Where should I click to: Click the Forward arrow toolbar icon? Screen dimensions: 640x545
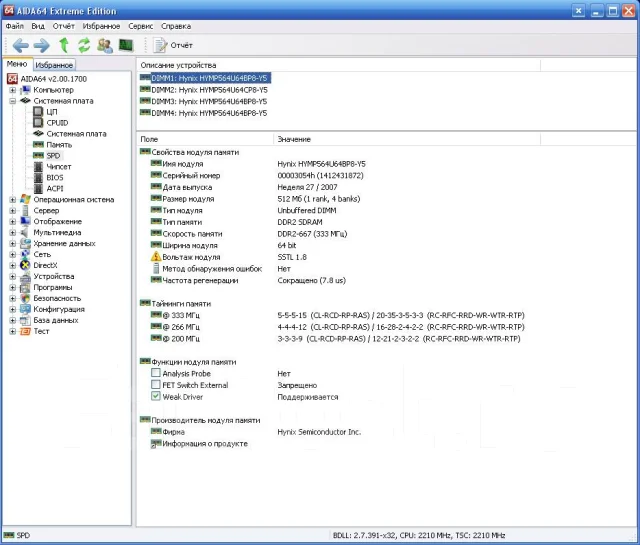point(42,45)
